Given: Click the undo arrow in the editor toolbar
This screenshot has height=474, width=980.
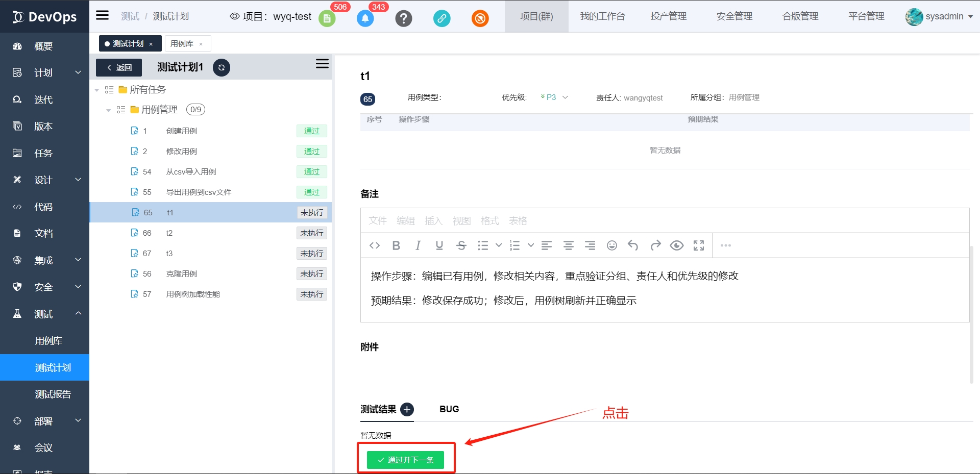Looking at the screenshot, I should coord(633,245).
